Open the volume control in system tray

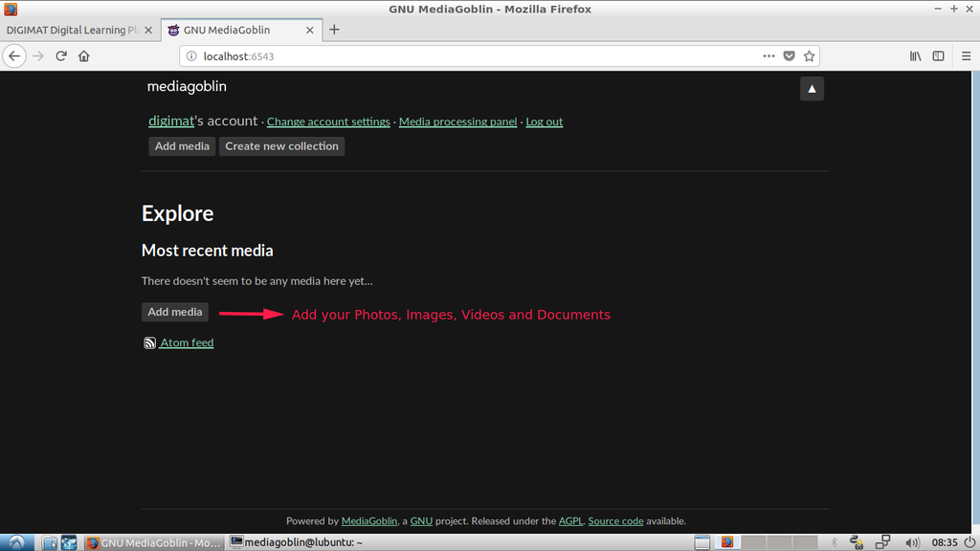click(x=912, y=542)
